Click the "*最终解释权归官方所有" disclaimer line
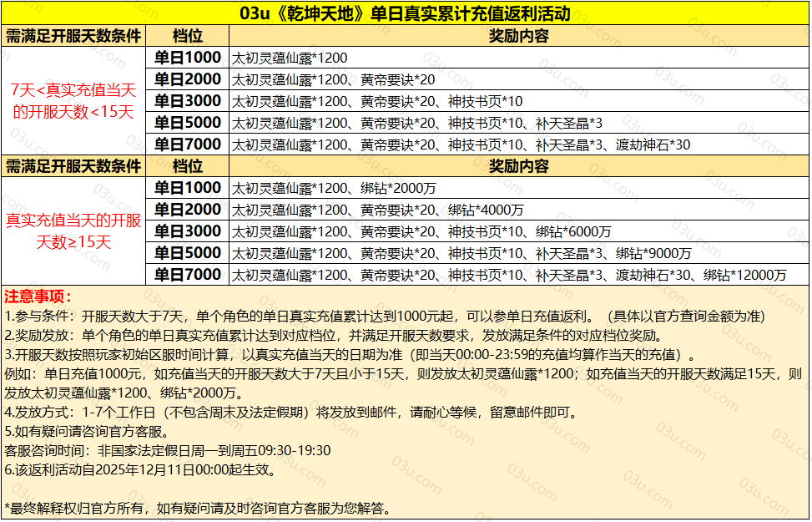Viewport: 812px width, 522px height. click(198, 509)
